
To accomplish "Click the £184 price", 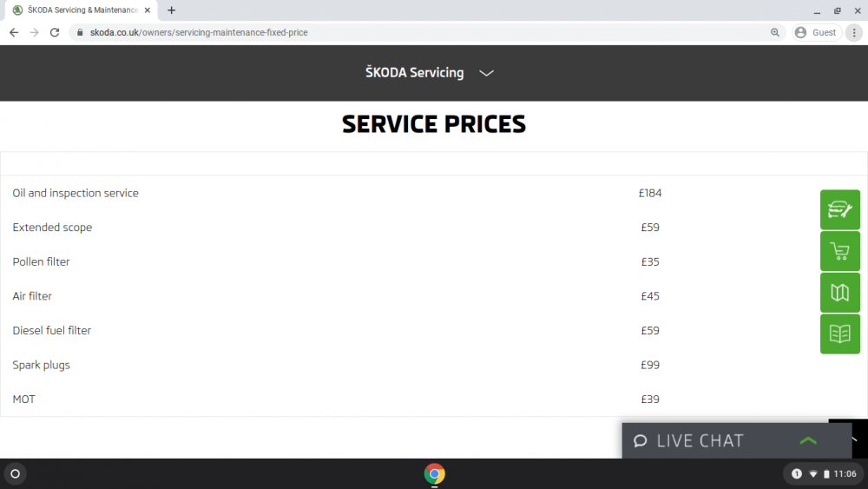I will pos(650,194).
